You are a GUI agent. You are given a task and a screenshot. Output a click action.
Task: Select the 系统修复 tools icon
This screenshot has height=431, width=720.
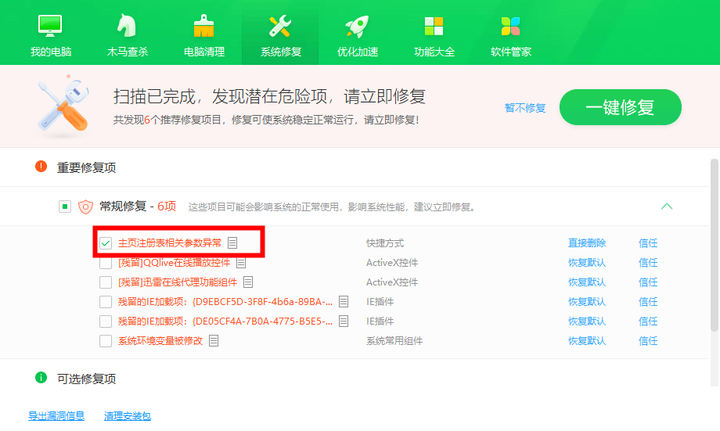coord(280,26)
